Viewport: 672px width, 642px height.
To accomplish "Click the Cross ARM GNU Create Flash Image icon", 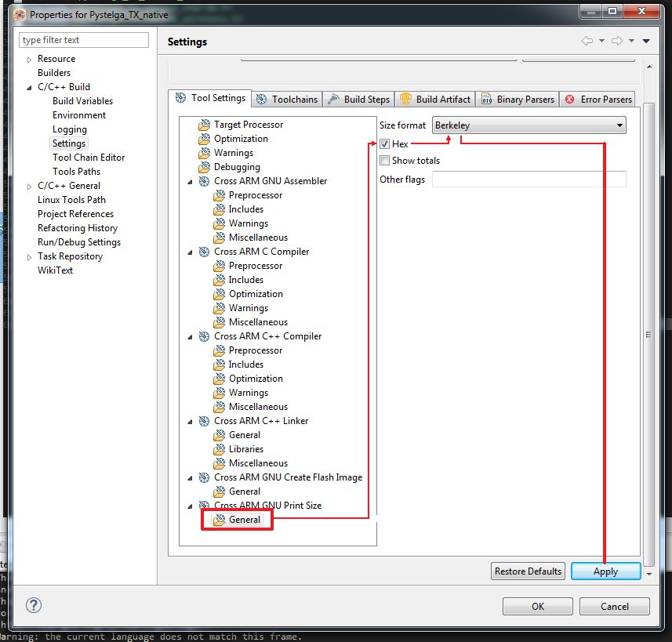I will [205, 477].
